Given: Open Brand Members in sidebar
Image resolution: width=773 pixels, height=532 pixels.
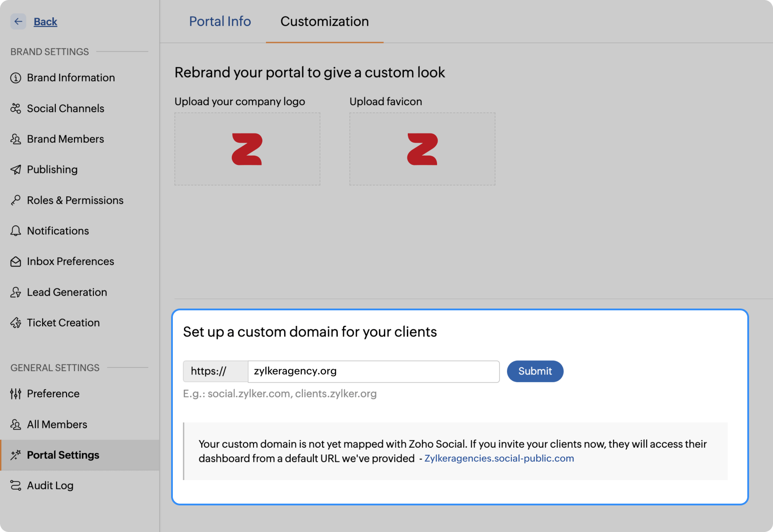Looking at the screenshot, I should click(x=65, y=139).
